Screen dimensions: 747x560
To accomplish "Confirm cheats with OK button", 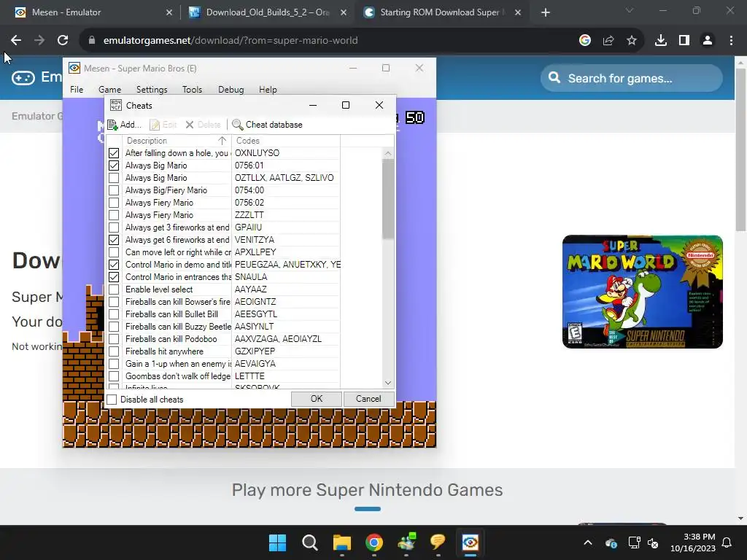I will pyautogui.click(x=317, y=399).
